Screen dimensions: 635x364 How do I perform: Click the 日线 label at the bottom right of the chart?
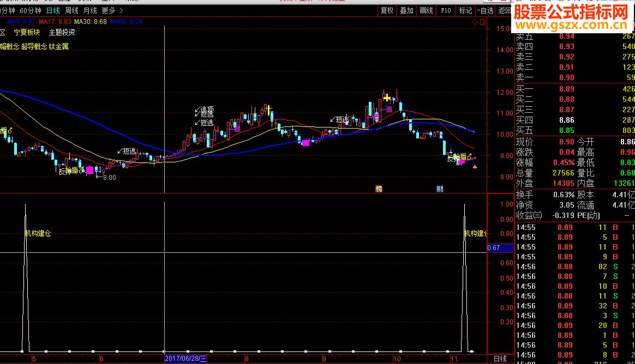pyautogui.click(x=500, y=359)
